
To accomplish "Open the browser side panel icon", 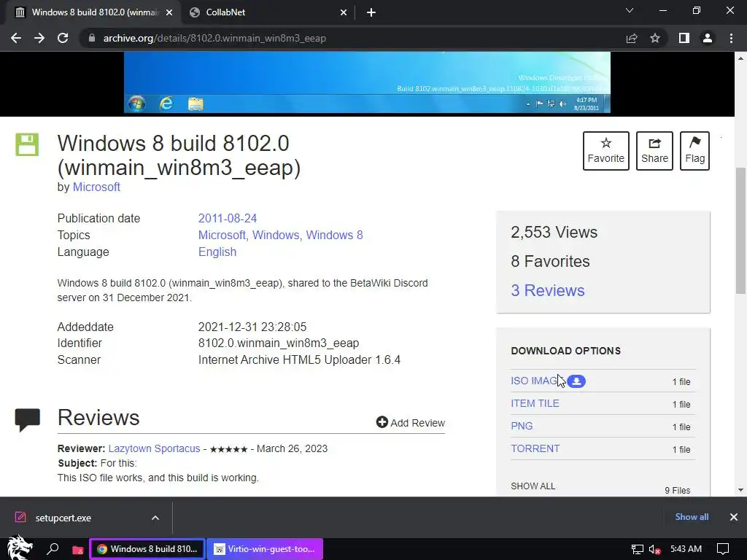I will coord(684,38).
